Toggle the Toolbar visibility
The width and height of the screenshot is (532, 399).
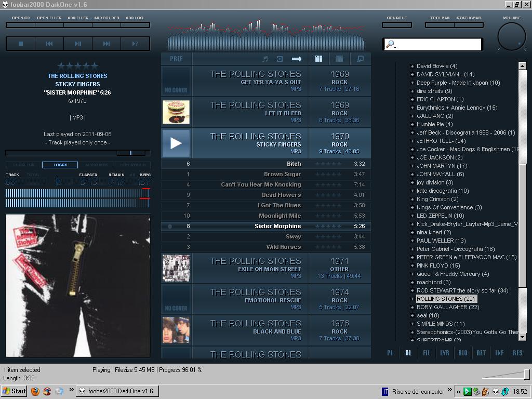pyautogui.click(x=440, y=25)
